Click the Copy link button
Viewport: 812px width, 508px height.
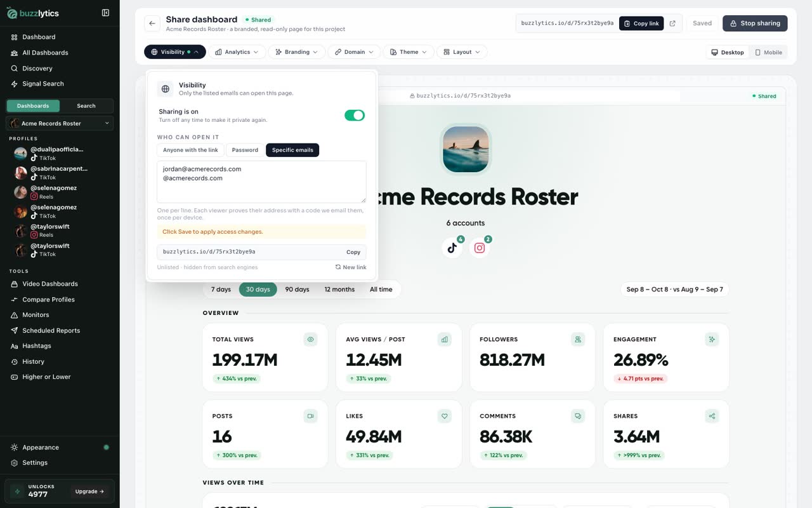tap(641, 23)
